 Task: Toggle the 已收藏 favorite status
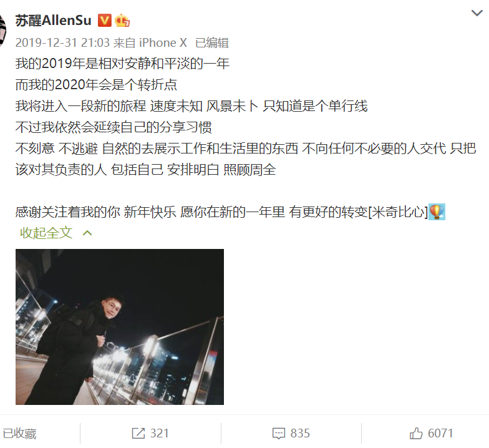[19, 433]
